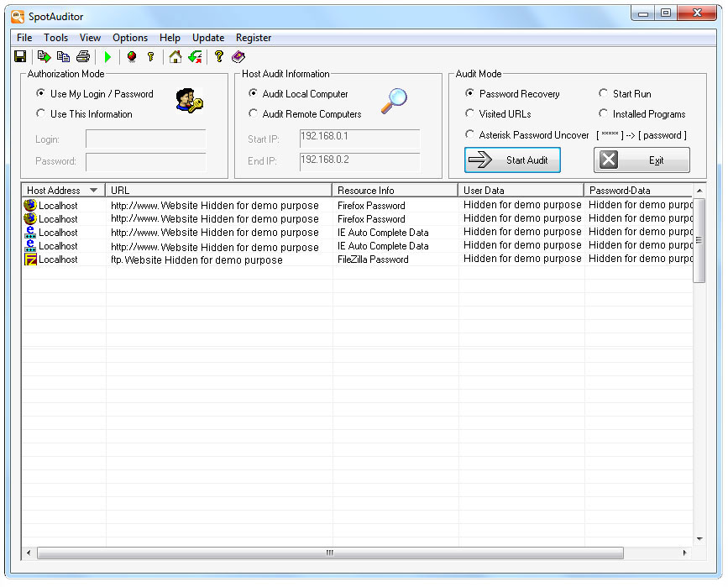Click the purple book toolbar icon
Viewport: 728px width, 587px height.
[x=238, y=57]
